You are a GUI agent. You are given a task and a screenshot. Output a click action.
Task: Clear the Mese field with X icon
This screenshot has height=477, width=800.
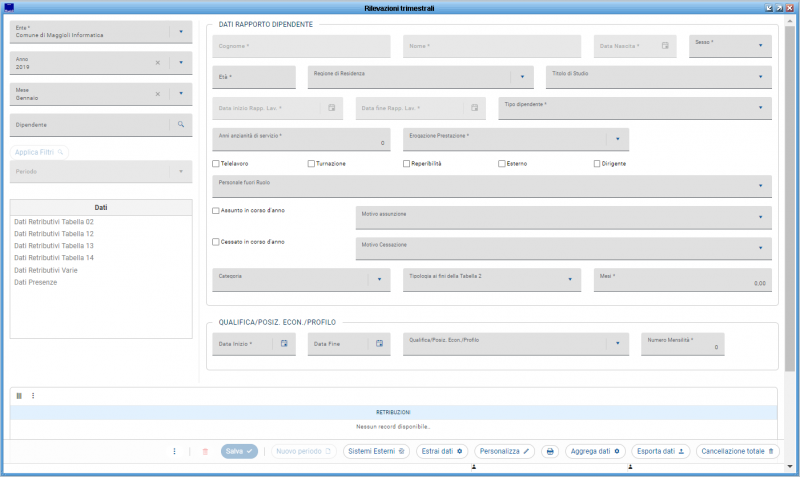pyautogui.click(x=157, y=94)
